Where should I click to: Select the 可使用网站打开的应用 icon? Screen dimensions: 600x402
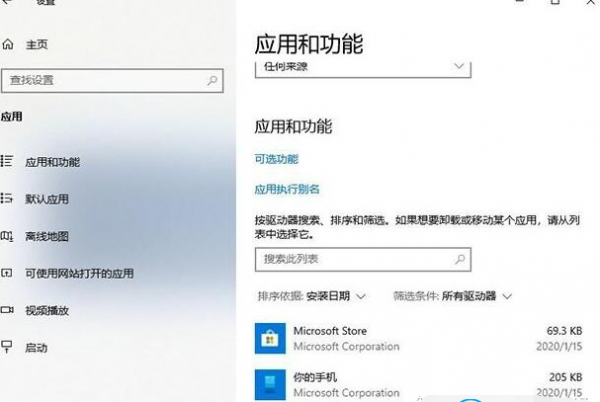[7, 273]
